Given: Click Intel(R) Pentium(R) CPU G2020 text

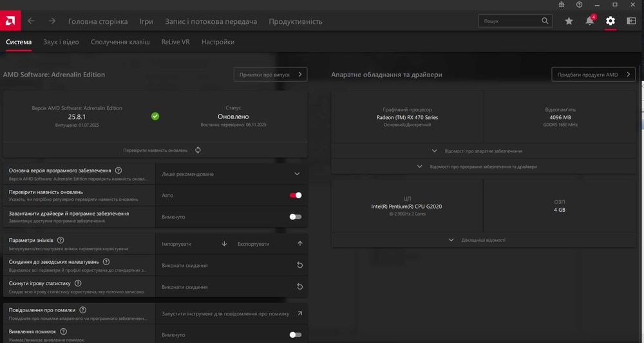Looking at the screenshot, I should coord(406,207).
